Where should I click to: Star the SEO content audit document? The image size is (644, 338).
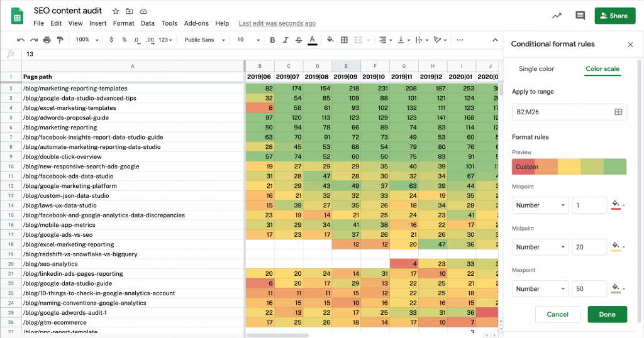(x=116, y=11)
